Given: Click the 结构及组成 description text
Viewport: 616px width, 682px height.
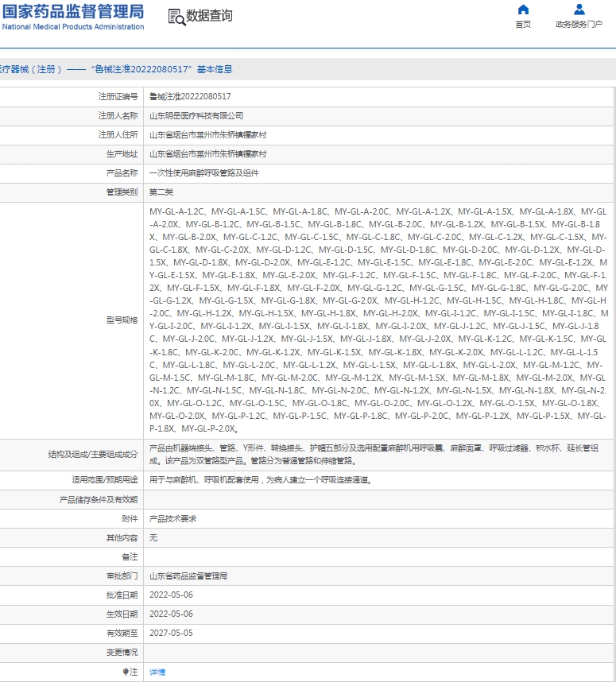Looking at the screenshot, I should point(374,454).
